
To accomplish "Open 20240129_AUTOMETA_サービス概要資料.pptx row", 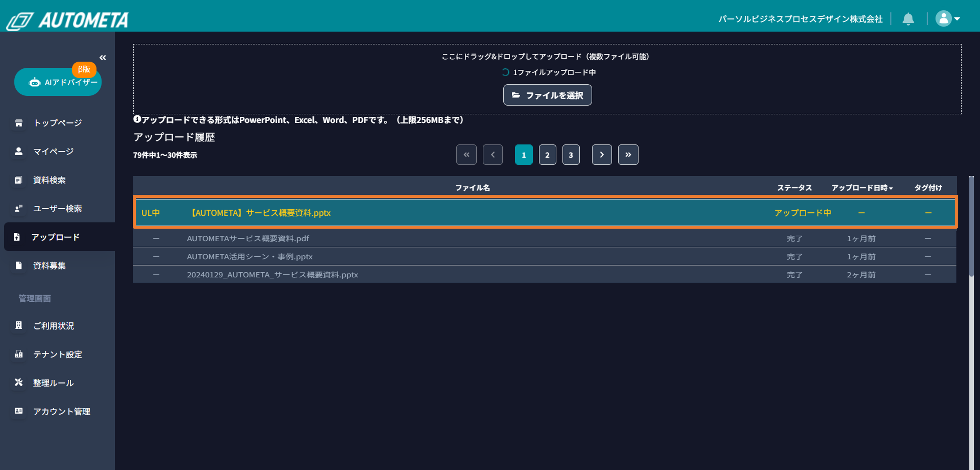I will 544,274.
